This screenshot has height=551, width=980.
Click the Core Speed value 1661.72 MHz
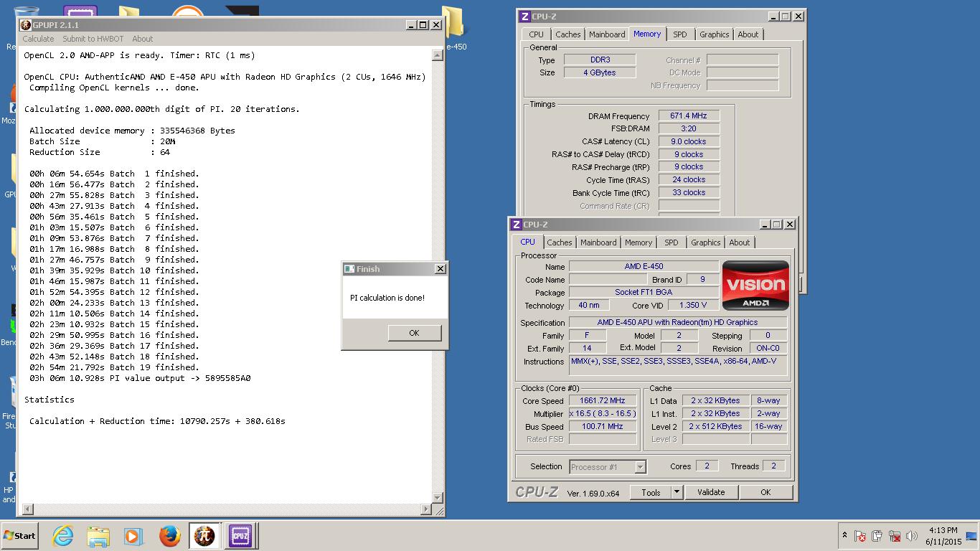pos(603,401)
